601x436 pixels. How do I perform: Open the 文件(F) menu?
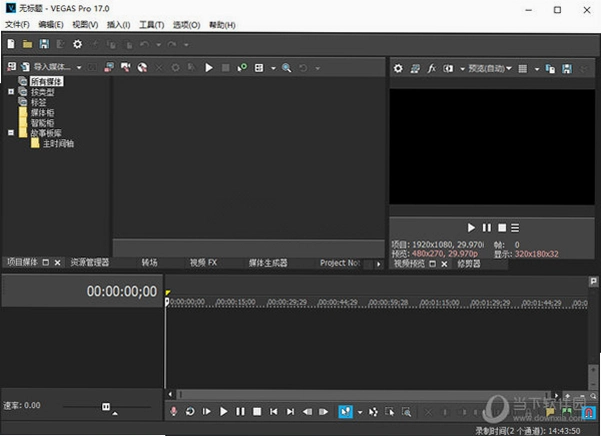[x=17, y=25]
